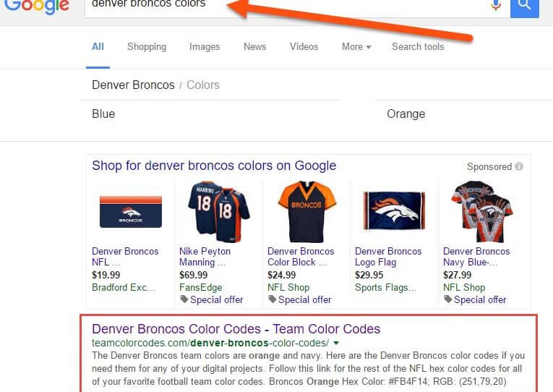Select the Denver Broncos Logo Flag image
The width and height of the screenshot is (553, 392).
click(394, 211)
